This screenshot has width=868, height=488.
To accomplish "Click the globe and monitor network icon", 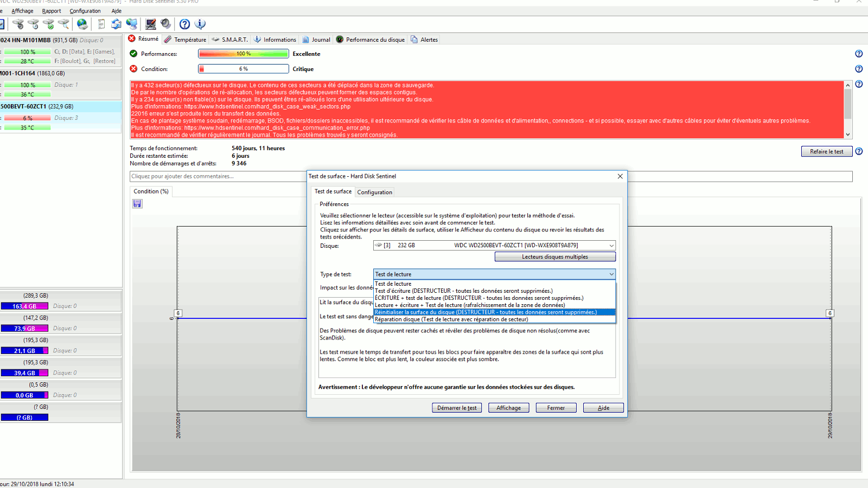I will [x=132, y=24].
